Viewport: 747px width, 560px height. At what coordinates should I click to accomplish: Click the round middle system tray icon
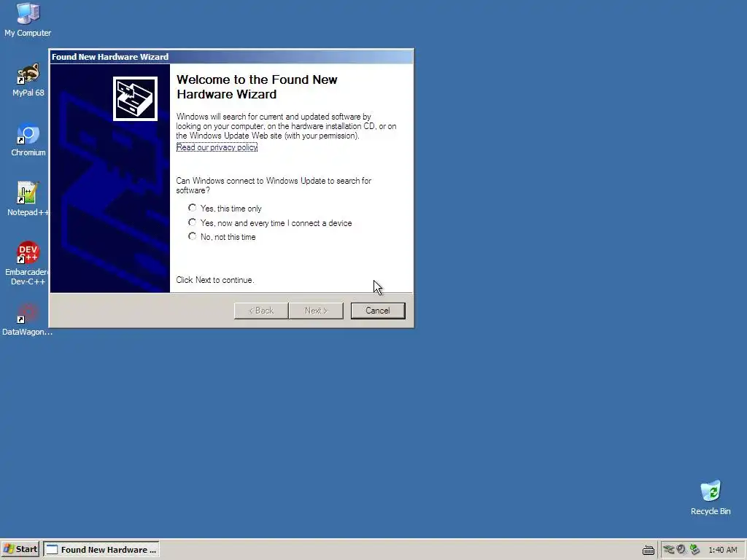[681, 549]
